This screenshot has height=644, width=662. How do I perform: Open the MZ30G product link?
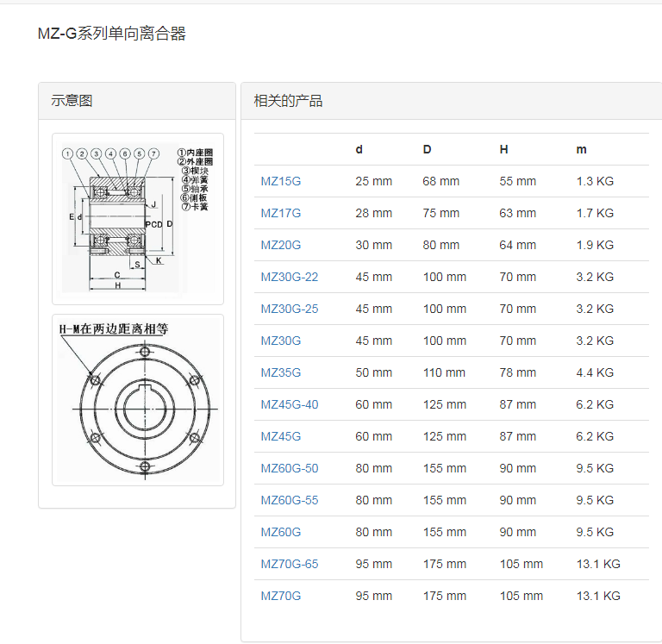click(280, 341)
